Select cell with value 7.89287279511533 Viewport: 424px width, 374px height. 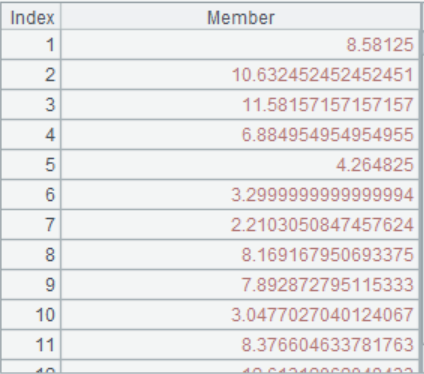[x=240, y=285]
